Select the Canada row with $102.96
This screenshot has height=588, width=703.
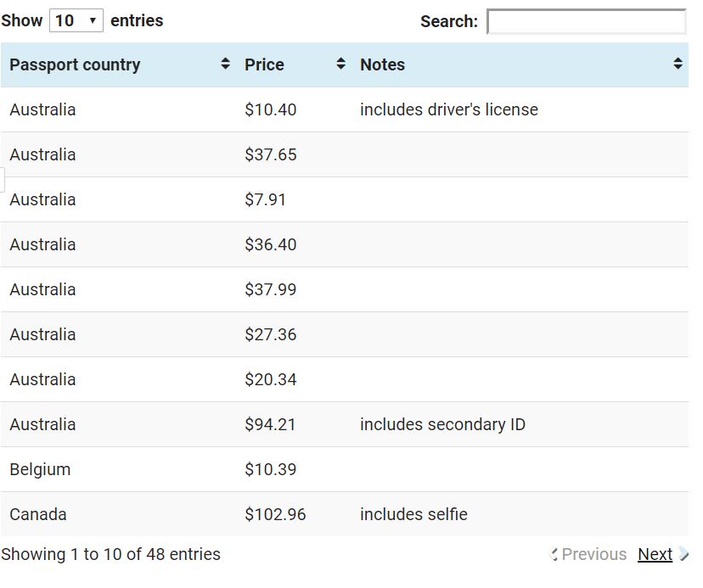tap(345, 514)
